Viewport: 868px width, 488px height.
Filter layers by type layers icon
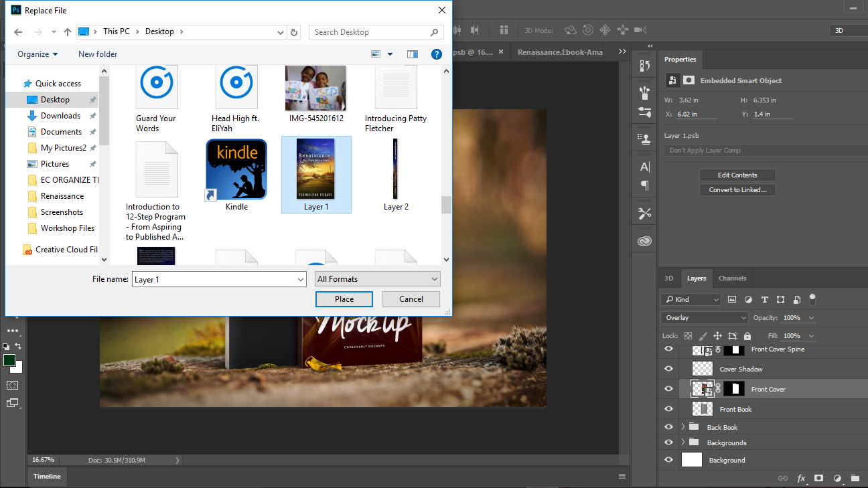click(x=764, y=299)
